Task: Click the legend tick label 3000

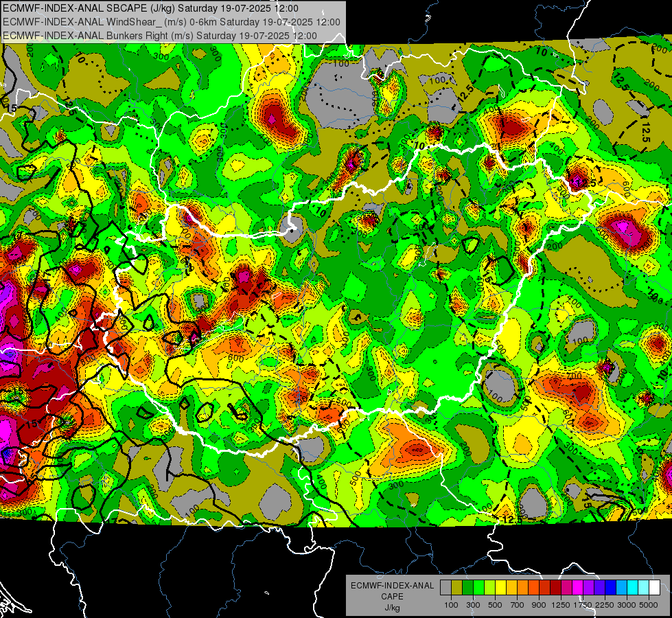Action: 627,605
